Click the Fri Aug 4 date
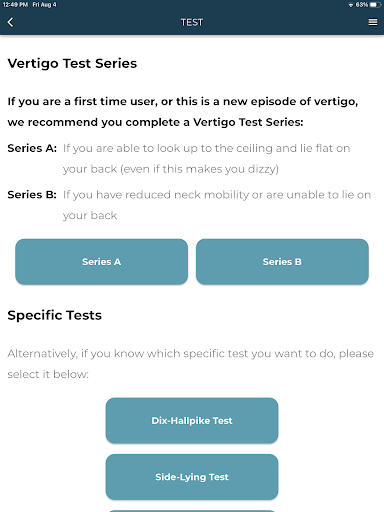 [44, 5]
